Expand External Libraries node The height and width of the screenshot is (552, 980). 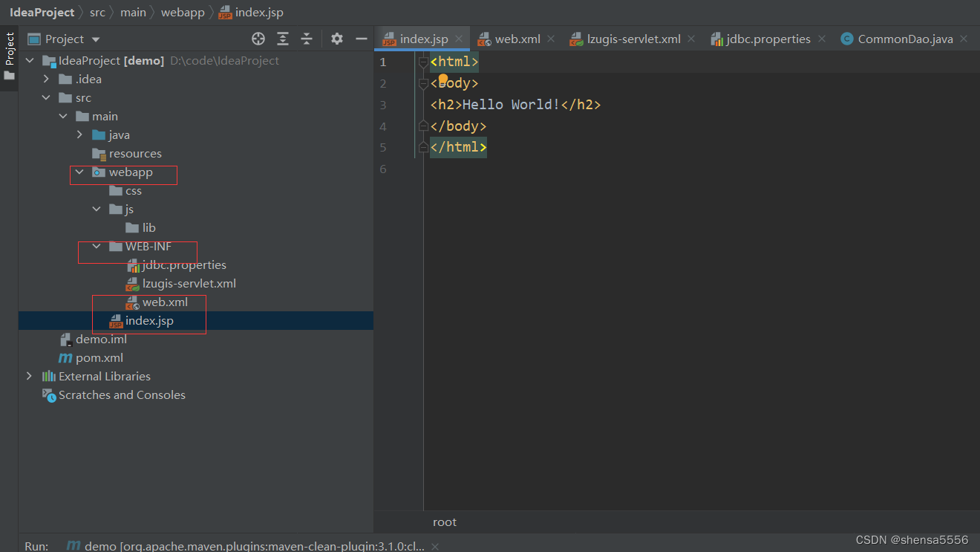click(30, 377)
